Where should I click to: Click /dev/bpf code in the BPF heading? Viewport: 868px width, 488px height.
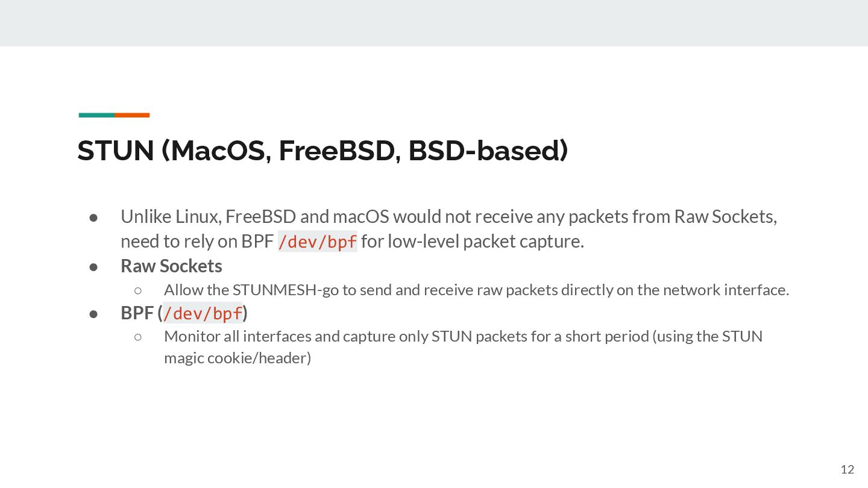click(x=203, y=314)
